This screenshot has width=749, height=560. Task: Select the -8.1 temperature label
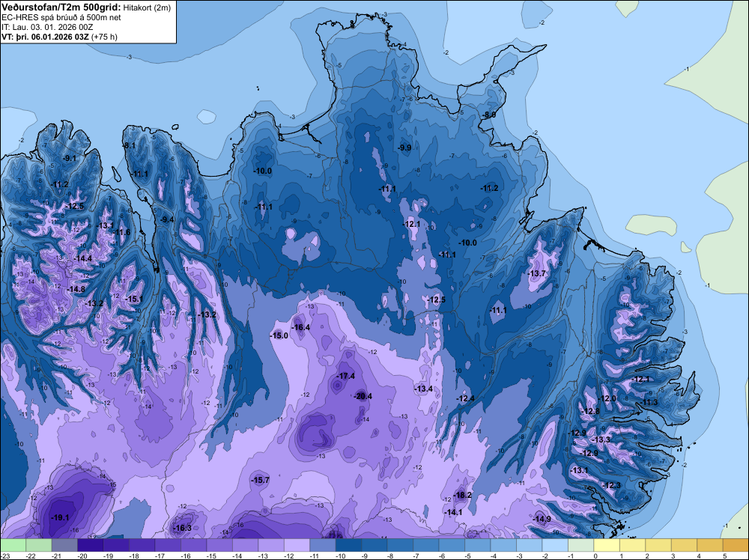(x=130, y=145)
